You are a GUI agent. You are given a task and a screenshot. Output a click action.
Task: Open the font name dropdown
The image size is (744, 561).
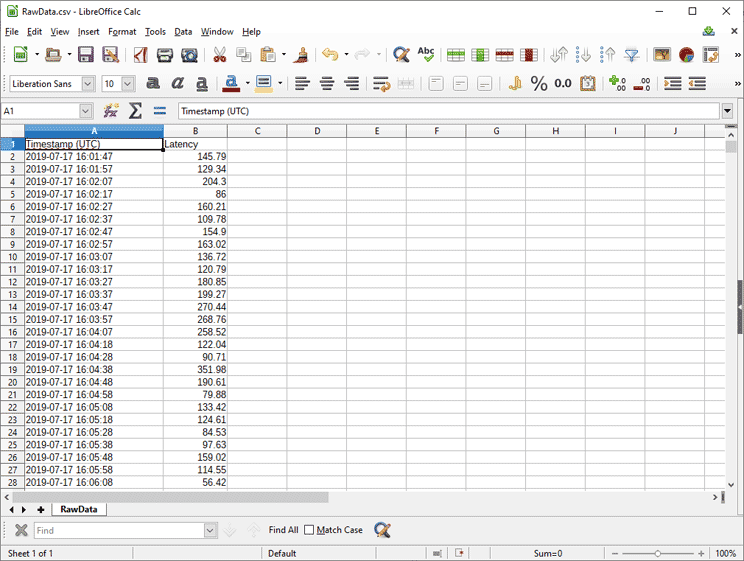[x=88, y=84]
